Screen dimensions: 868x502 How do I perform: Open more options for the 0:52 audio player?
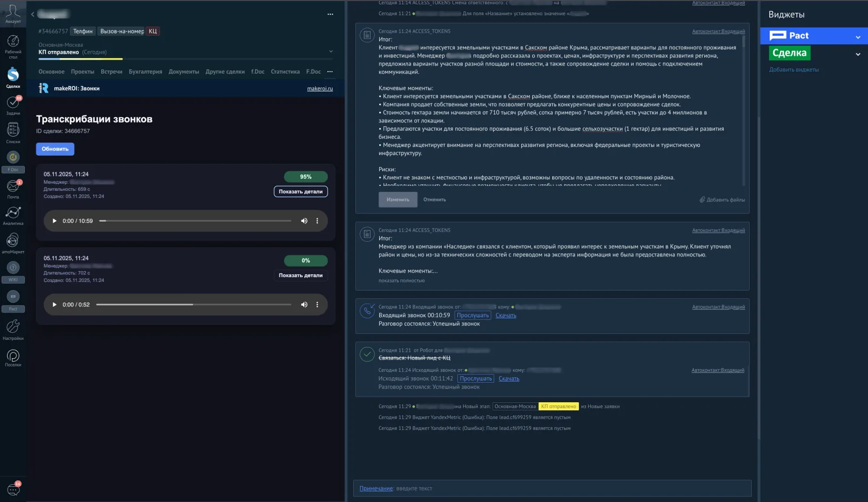317,305
